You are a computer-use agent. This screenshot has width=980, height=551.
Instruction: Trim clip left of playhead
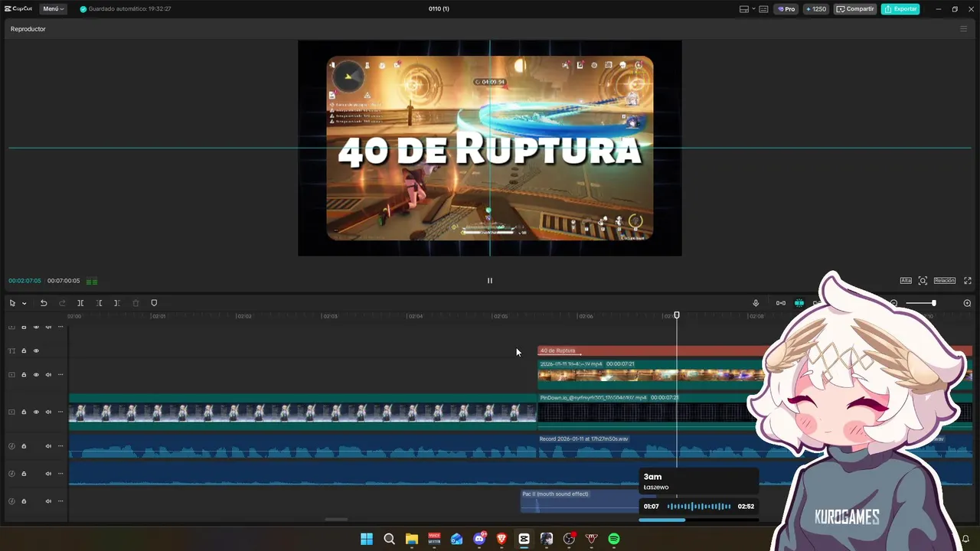pos(99,303)
